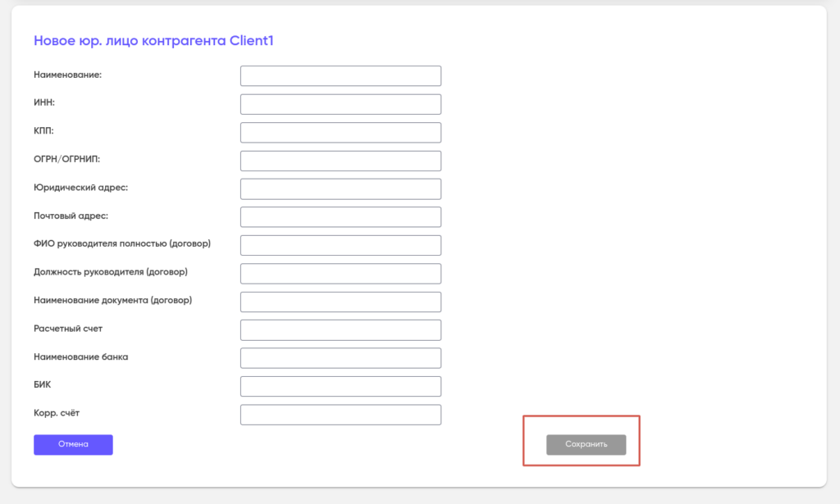840x504 pixels.
Task: Select the ФИО руководителя полностью input
Action: click(x=340, y=245)
